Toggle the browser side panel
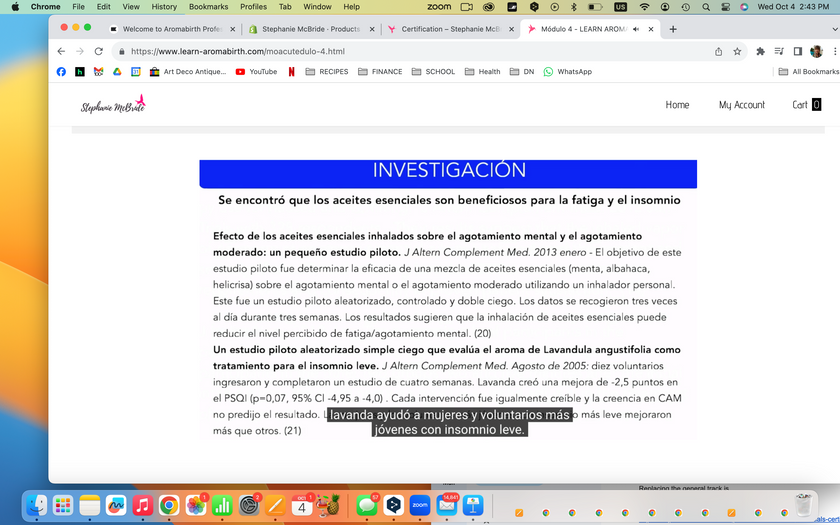The width and height of the screenshot is (840, 525). coord(798,51)
